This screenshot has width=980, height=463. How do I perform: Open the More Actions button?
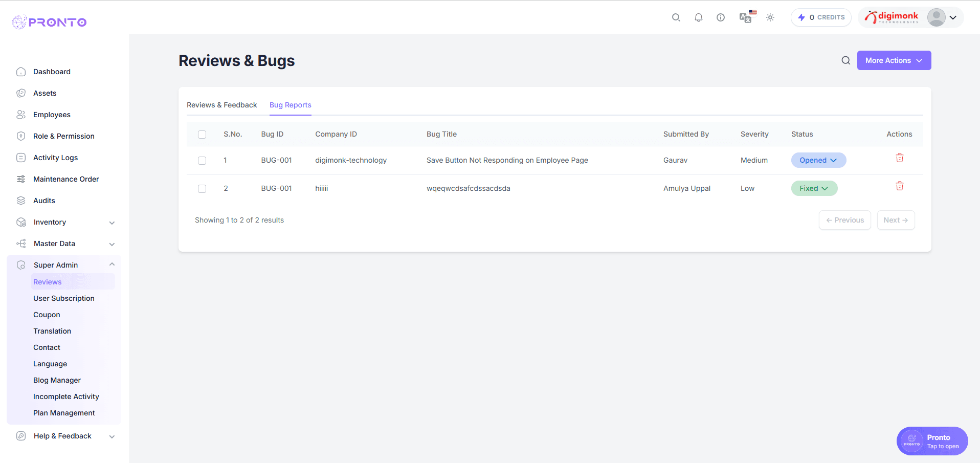(x=894, y=60)
